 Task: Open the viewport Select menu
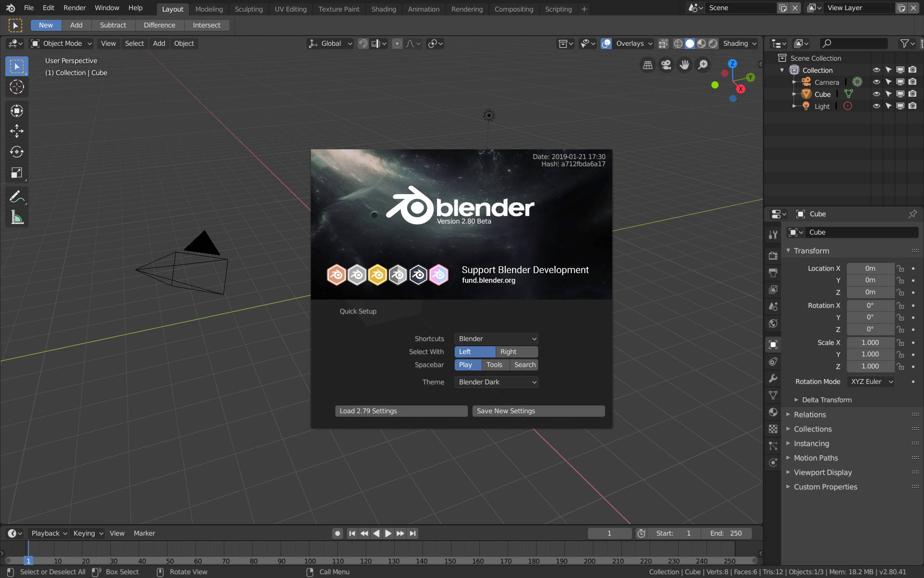134,43
